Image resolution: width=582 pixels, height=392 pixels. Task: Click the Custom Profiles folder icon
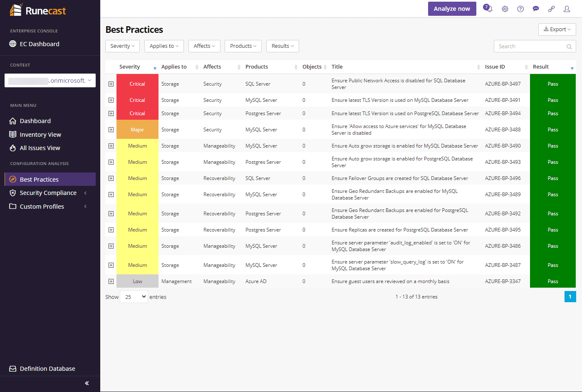[13, 207]
